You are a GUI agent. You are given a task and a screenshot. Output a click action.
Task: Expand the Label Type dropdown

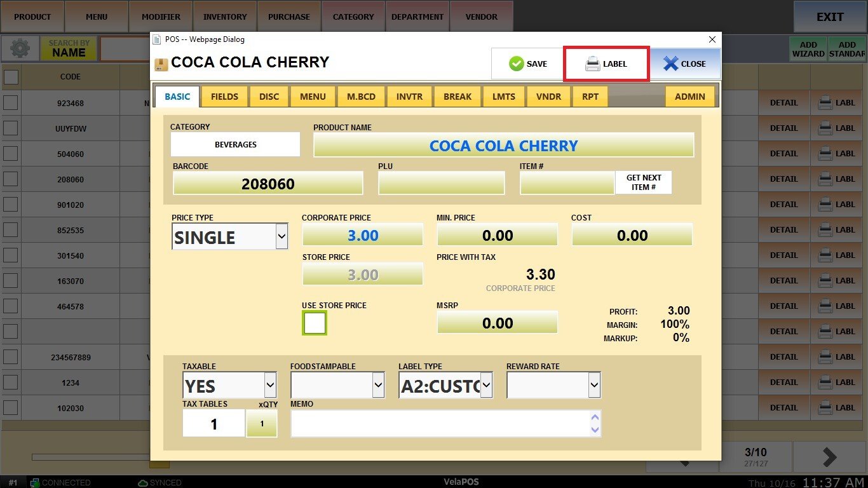pyautogui.click(x=486, y=385)
